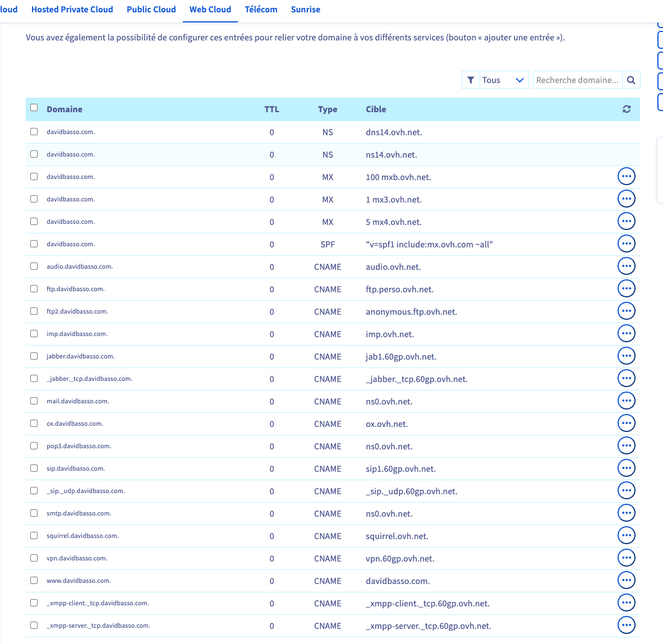Screen dimensions: 663x644
Task: Expand the Tous filter dropdown
Action: point(503,80)
